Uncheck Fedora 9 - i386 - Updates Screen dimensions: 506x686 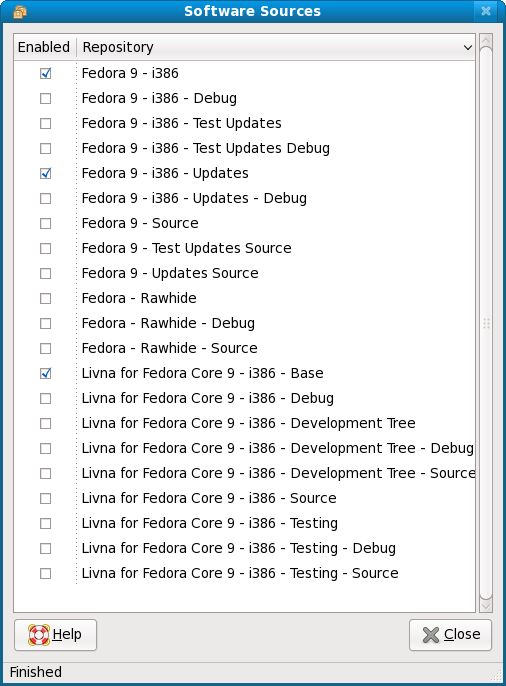[x=45, y=173]
